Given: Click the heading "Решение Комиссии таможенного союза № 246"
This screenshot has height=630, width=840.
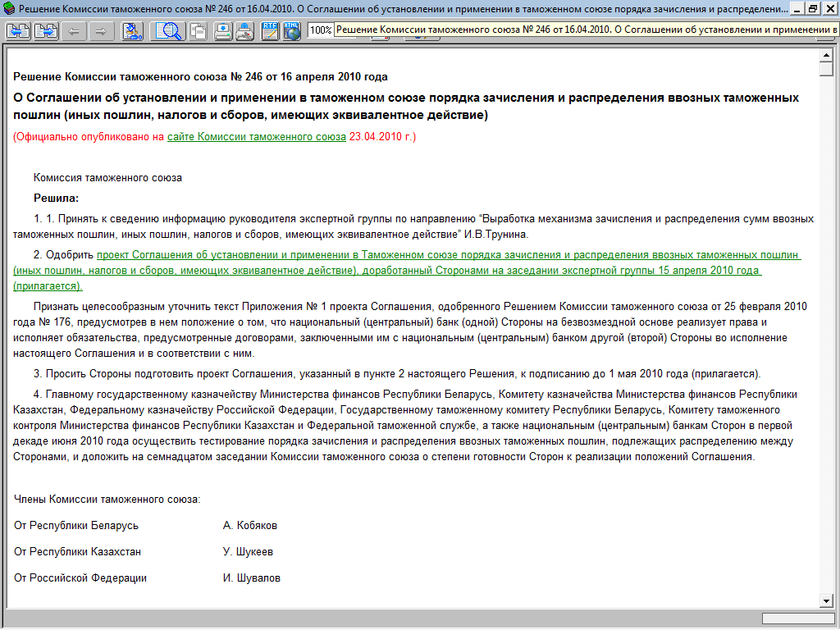Looking at the screenshot, I should pyautogui.click(x=200, y=76).
